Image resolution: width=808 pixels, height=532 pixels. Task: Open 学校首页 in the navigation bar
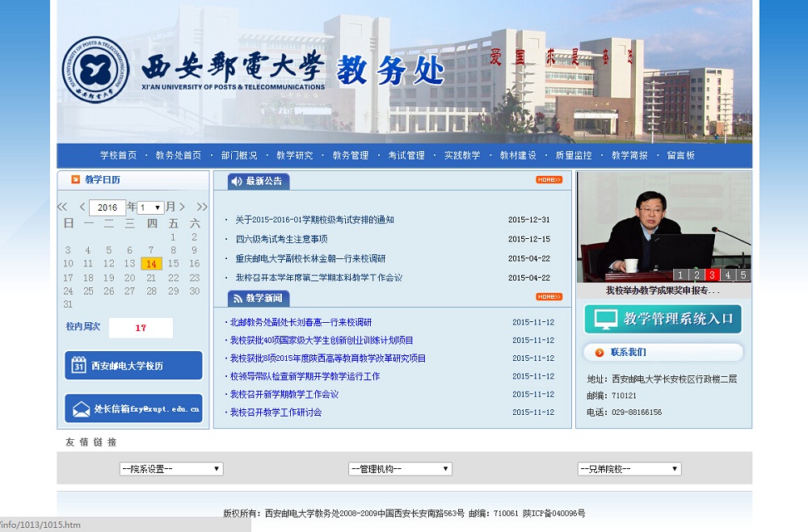click(x=119, y=156)
